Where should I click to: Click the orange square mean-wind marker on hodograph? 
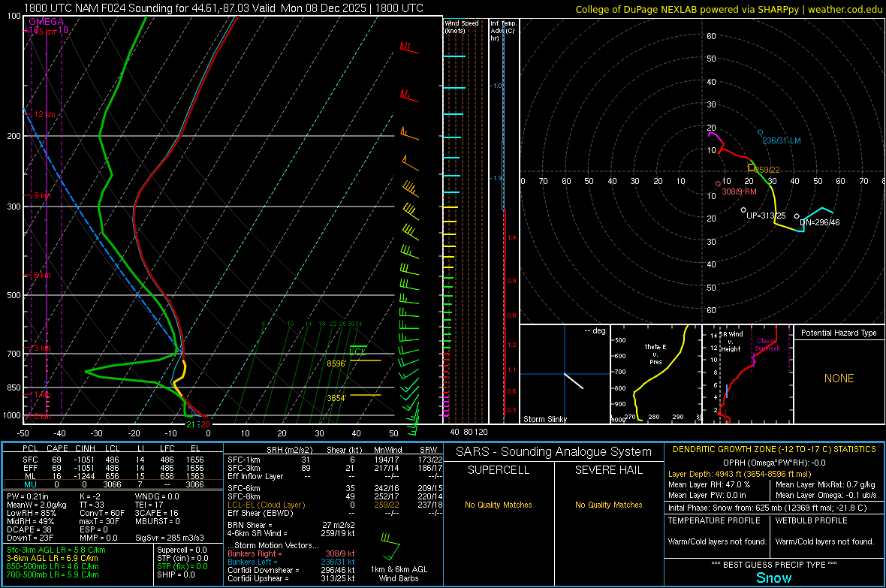752,168
